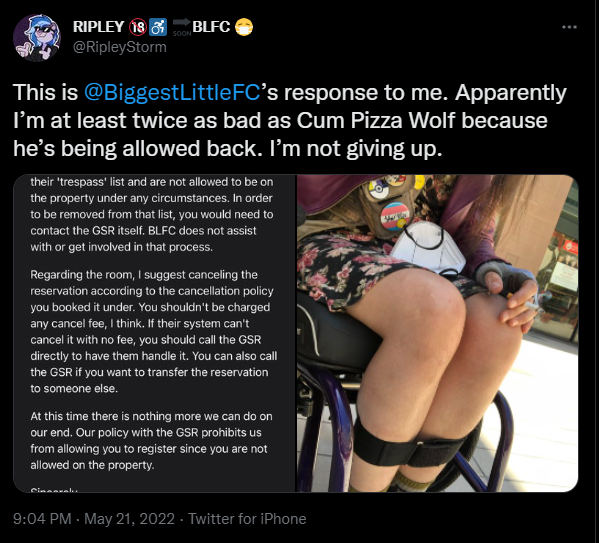Click the masked face emoji after BLFC
Viewport: 599px width, 543px height.
click(x=243, y=27)
